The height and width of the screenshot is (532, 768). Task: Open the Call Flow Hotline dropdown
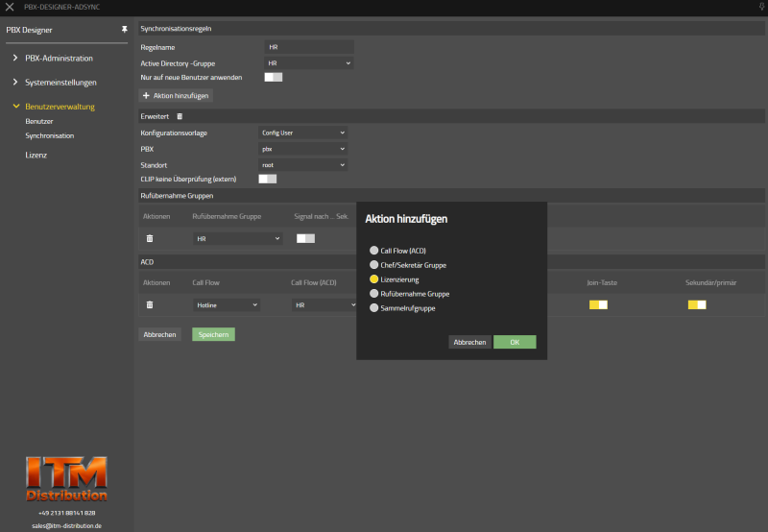(227, 305)
